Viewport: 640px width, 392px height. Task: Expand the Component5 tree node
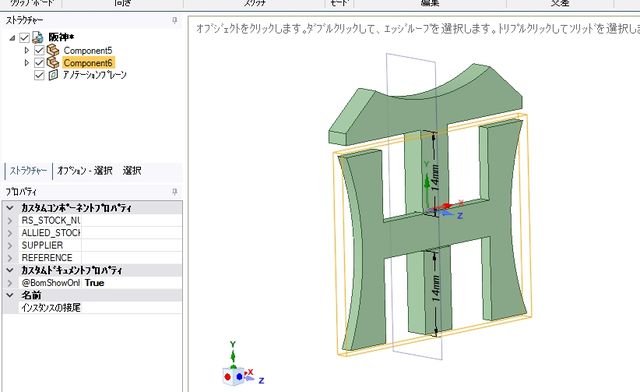tap(27, 50)
